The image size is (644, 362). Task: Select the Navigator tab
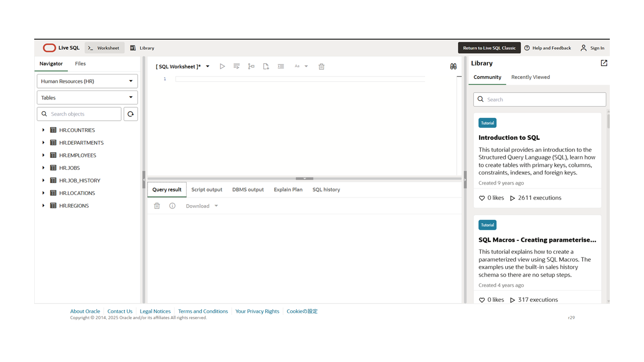pos(51,64)
